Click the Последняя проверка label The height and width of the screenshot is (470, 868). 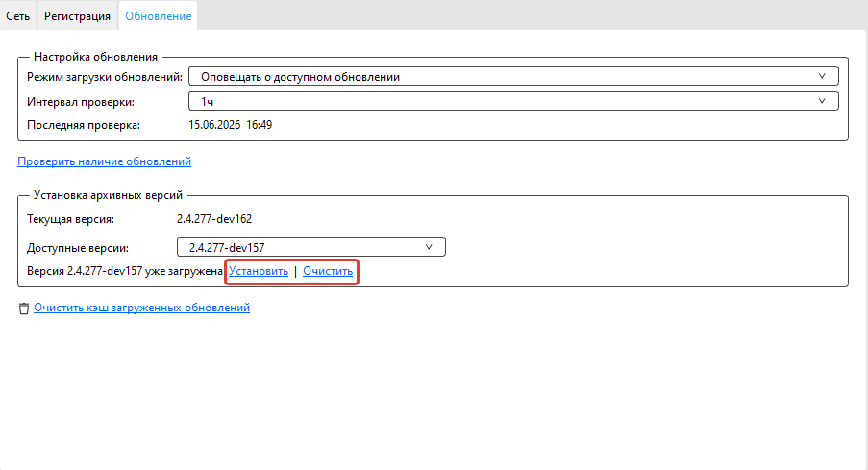pyautogui.click(x=84, y=125)
